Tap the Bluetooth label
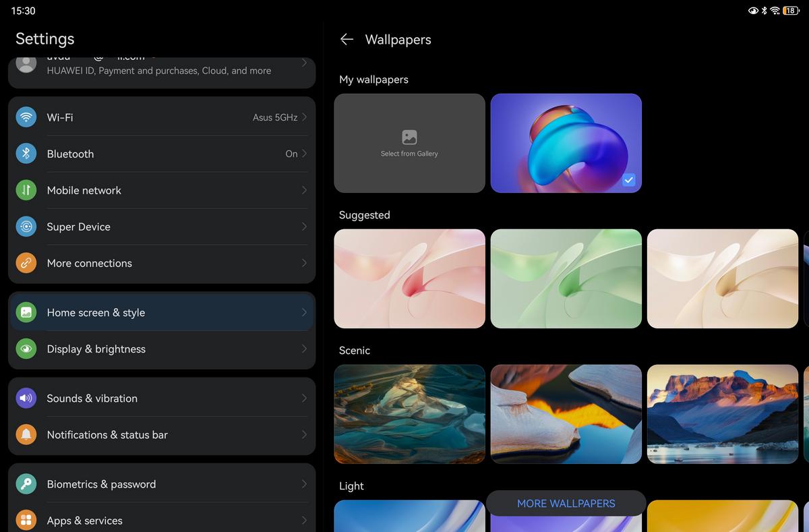The height and width of the screenshot is (532, 809). click(70, 154)
